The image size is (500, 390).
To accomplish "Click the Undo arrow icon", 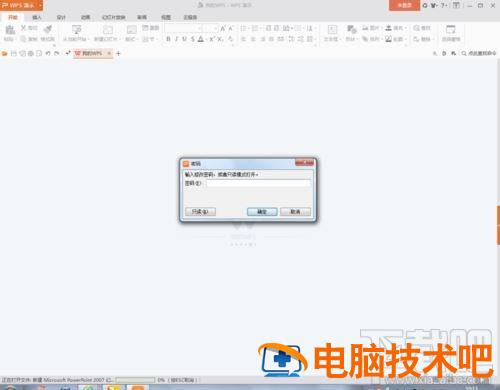I will [x=48, y=53].
